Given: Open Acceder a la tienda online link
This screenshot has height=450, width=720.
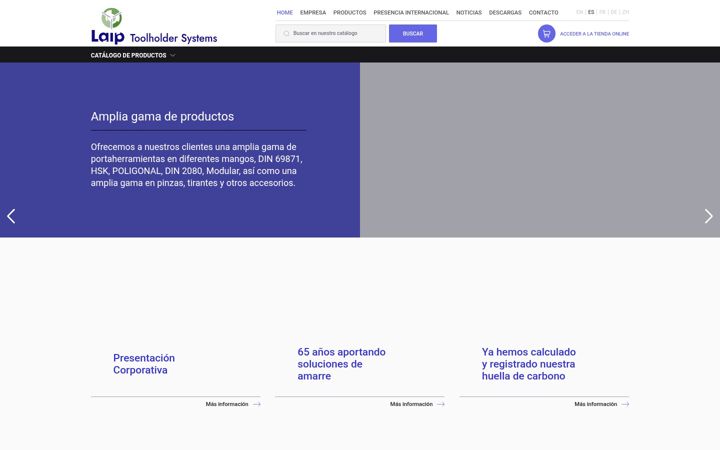Looking at the screenshot, I should (x=594, y=34).
